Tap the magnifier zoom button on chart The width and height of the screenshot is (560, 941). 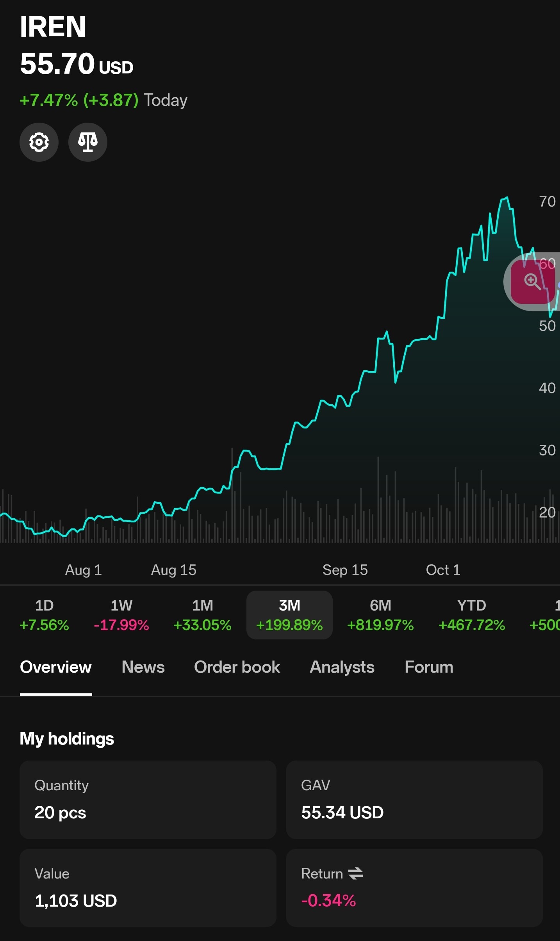532,282
